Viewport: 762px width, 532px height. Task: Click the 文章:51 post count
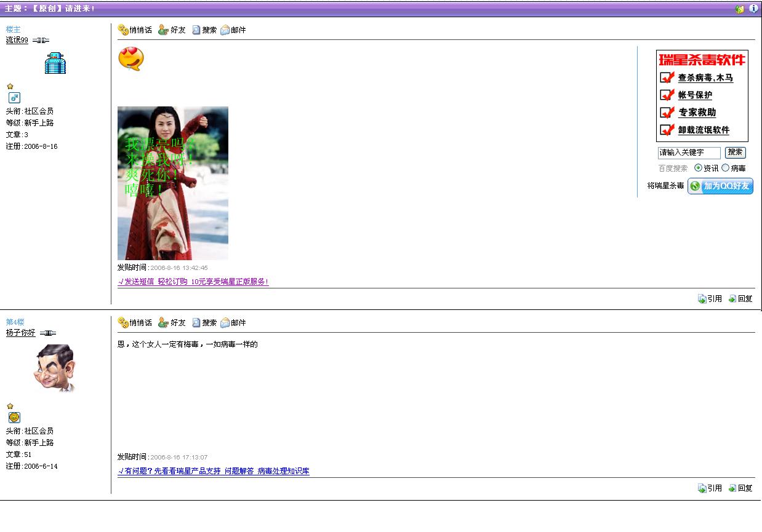coord(19,455)
